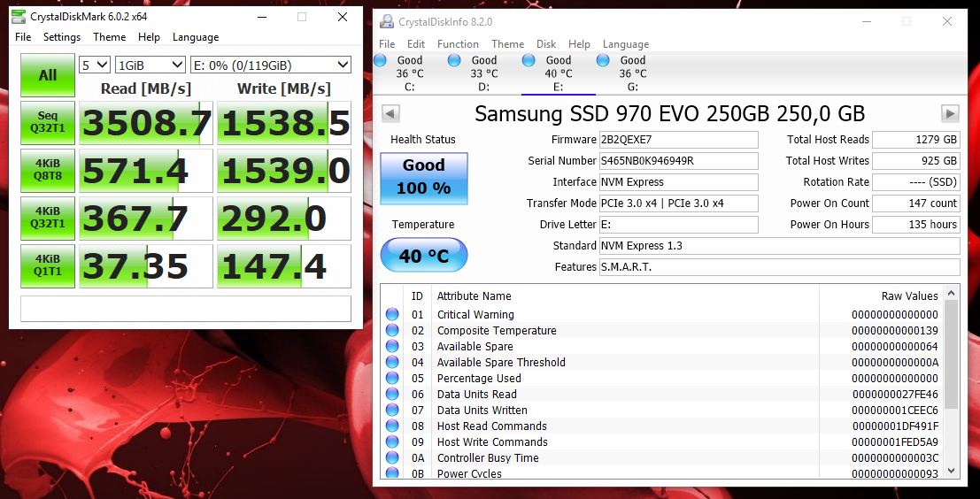Click the CrystalDiskInfo title bar icon
Screen dimensions: 980x499
point(386,21)
